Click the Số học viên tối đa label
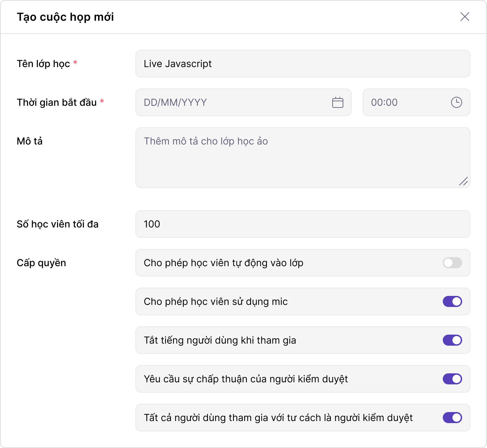487x448 pixels. [58, 224]
